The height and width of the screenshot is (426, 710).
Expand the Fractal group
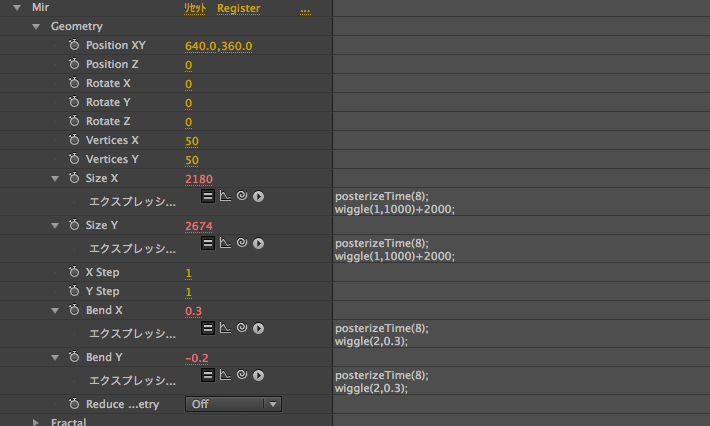[x=36, y=422]
